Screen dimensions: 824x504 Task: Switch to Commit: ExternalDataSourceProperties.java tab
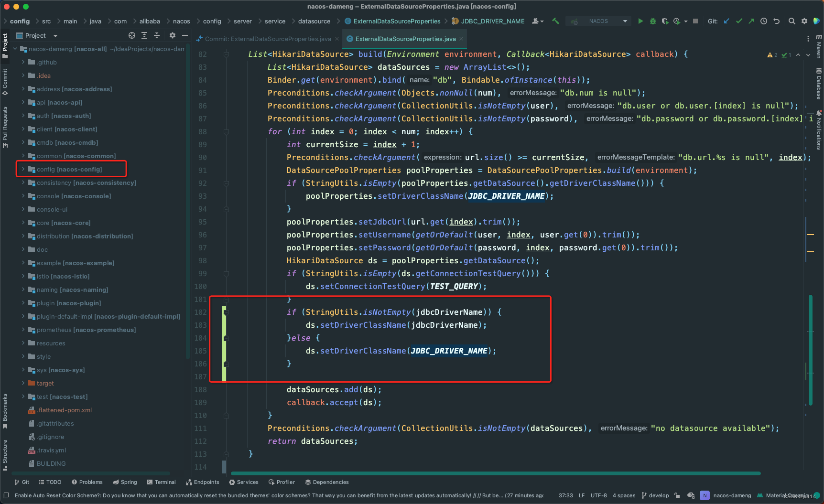pyautogui.click(x=268, y=39)
